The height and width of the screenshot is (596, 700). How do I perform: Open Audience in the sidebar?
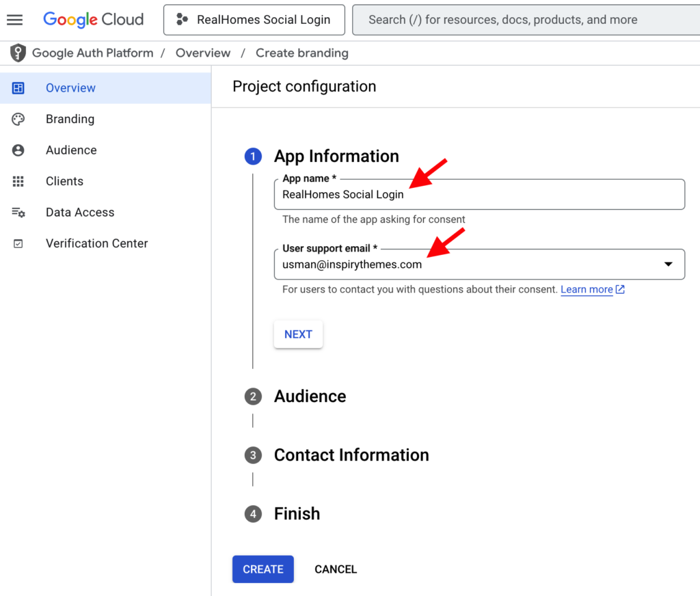(x=105, y=150)
